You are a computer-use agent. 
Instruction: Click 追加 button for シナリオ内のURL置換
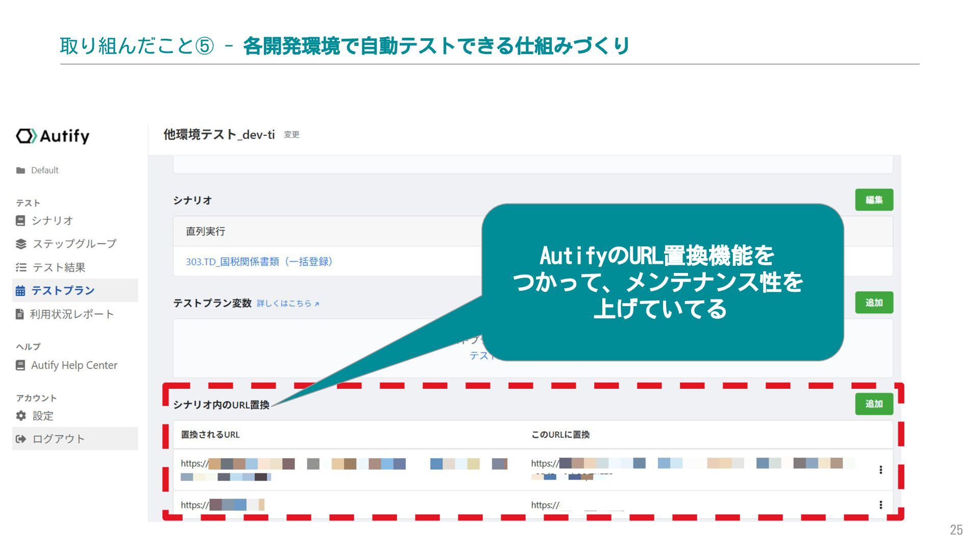(874, 404)
